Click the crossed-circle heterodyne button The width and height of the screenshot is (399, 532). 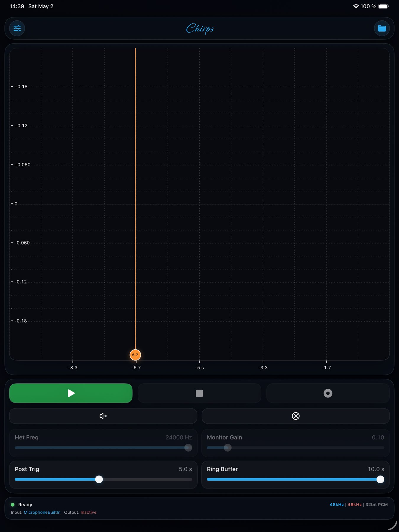coord(296,416)
